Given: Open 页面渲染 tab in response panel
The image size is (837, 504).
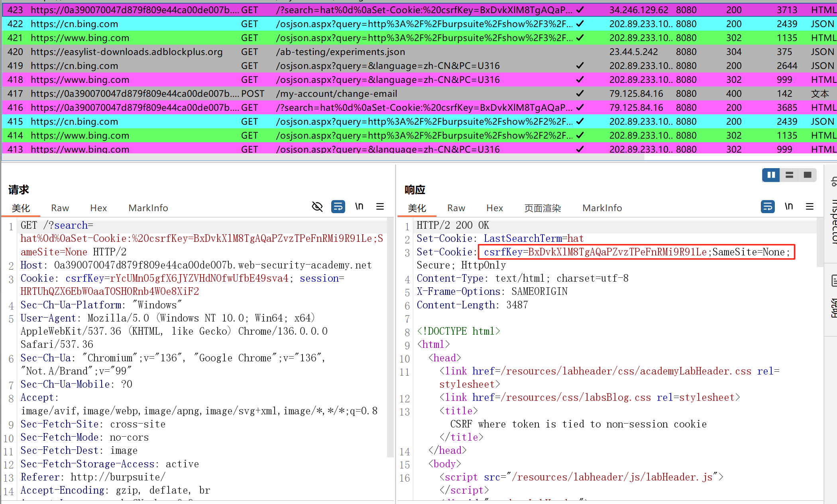Looking at the screenshot, I should [542, 208].
